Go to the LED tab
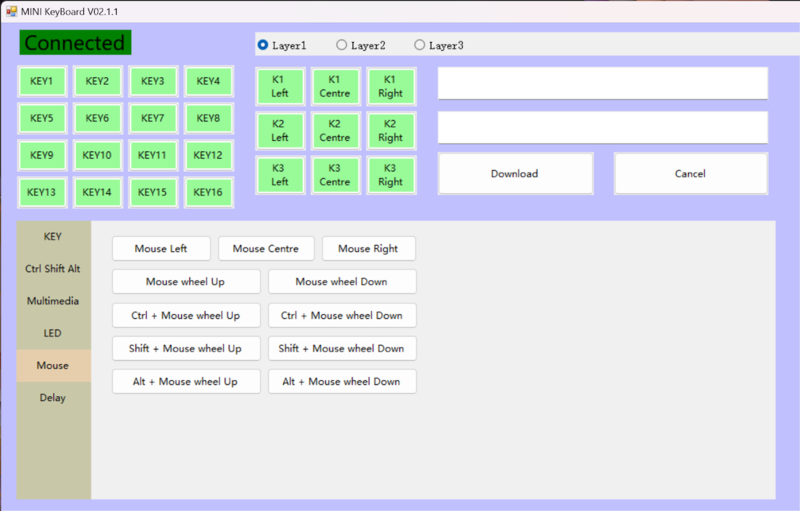Image resolution: width=800 pixels, height=511 pixels. (x=53, y=333)
